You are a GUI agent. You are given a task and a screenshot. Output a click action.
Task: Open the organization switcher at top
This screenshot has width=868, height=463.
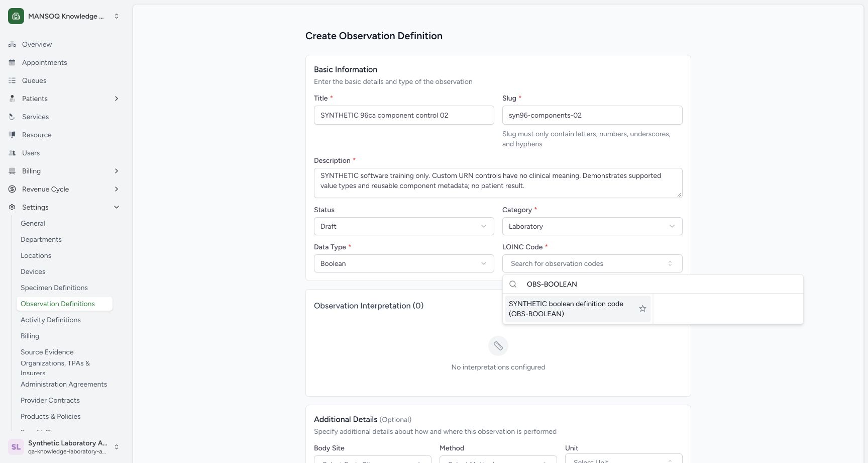[x=64, y=16]
